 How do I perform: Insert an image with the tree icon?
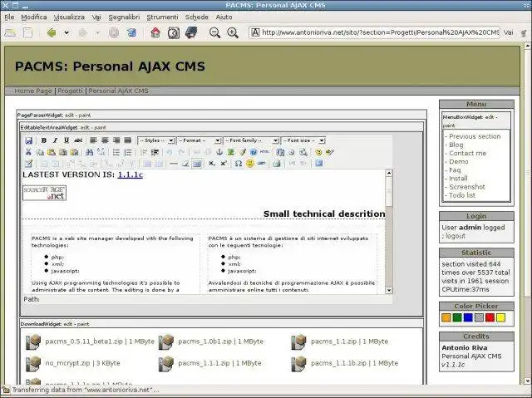coord(231,152)
